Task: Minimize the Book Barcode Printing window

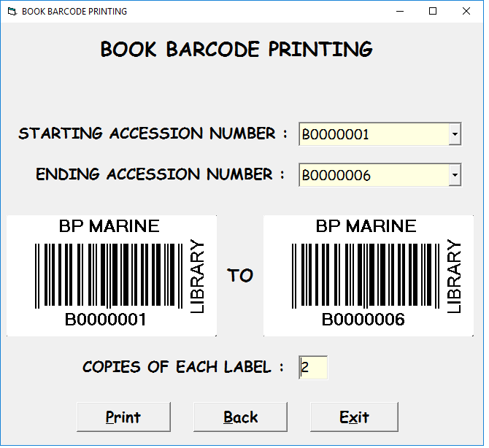Action: click(x=400, y=11)
